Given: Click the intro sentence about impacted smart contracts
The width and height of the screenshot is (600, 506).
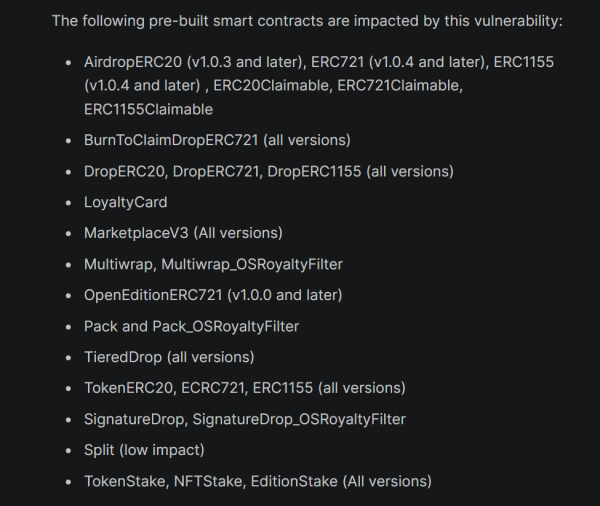Looking at the screenshot, I should tap(306, 20).
